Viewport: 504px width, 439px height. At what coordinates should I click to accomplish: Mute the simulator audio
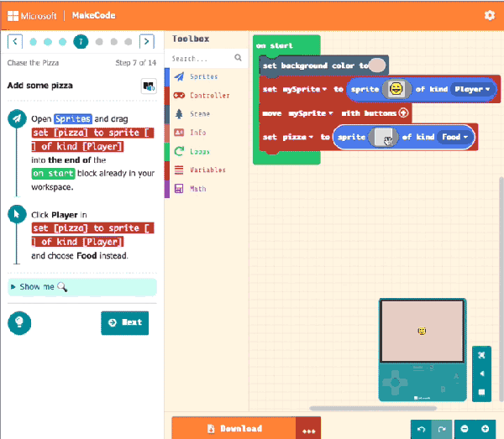click(x=481, y=374)
